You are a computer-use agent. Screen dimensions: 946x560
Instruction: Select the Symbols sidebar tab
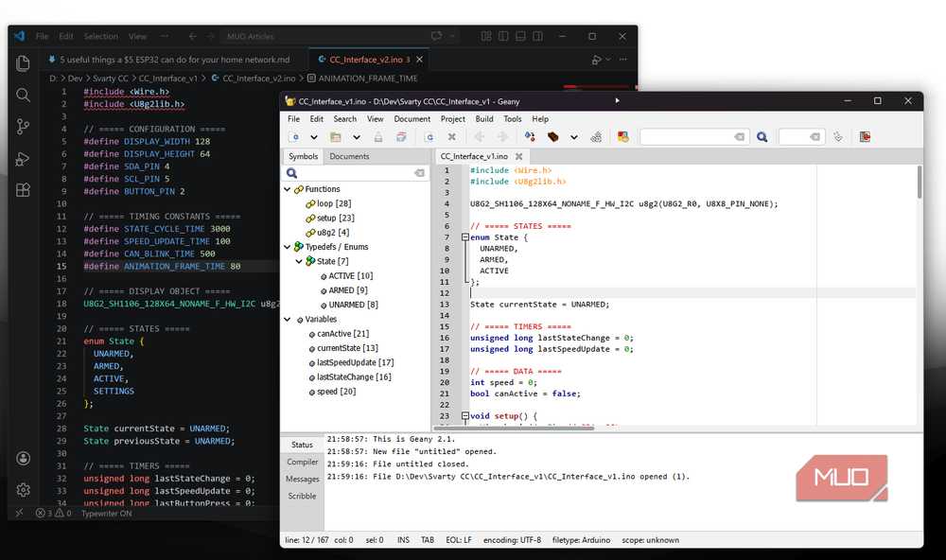click(x=303, y=156)
